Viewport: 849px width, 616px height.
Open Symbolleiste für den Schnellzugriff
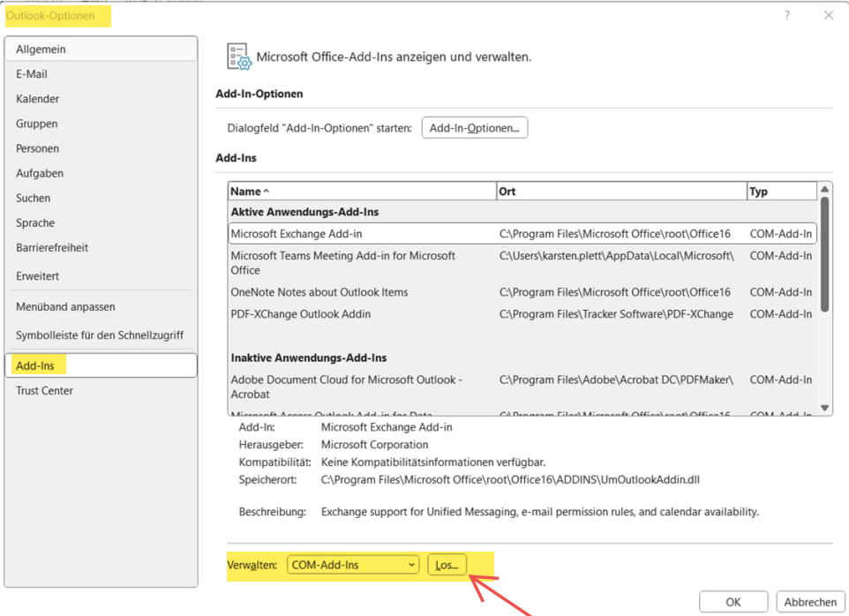pyautogui.click(x=101, y=335)
